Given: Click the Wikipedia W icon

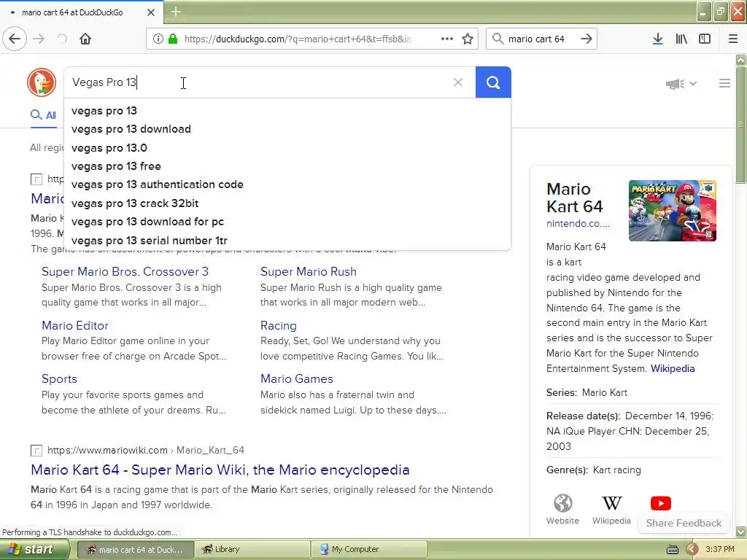Looking at the screenshot, I should [x=612, y=503].
